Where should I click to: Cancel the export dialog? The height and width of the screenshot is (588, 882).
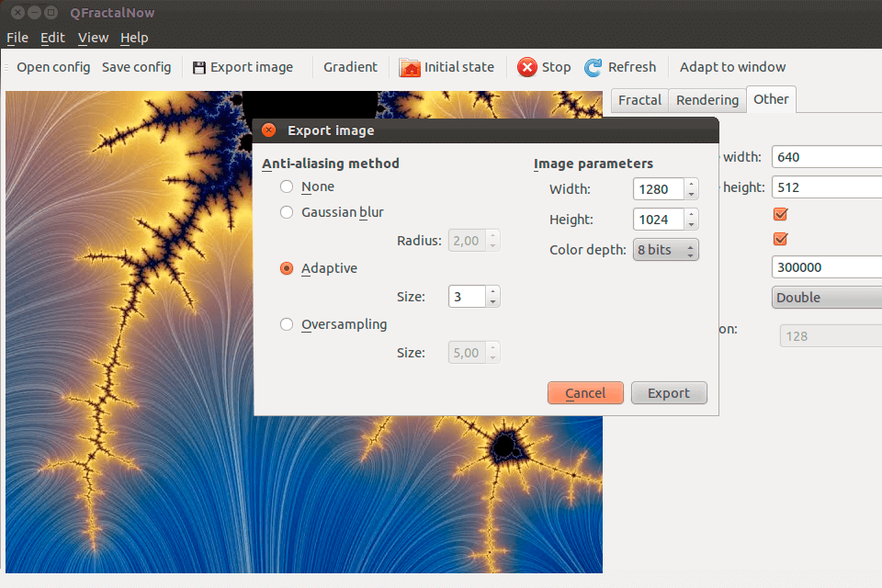585,393
